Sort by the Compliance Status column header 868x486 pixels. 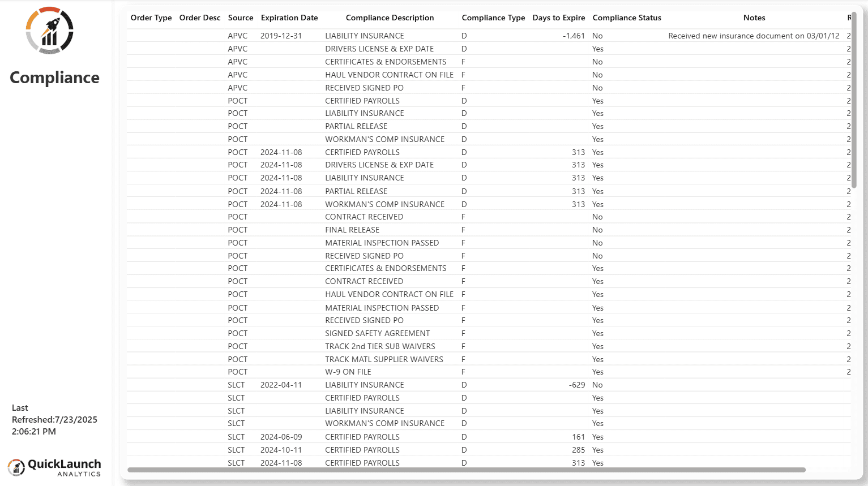(627, 18)
